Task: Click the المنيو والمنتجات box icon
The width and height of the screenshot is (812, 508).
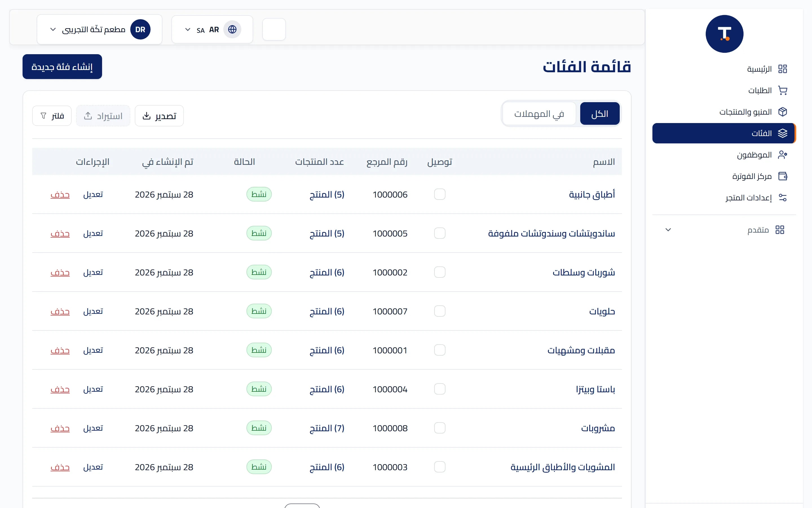Action: tap(782, 112)
